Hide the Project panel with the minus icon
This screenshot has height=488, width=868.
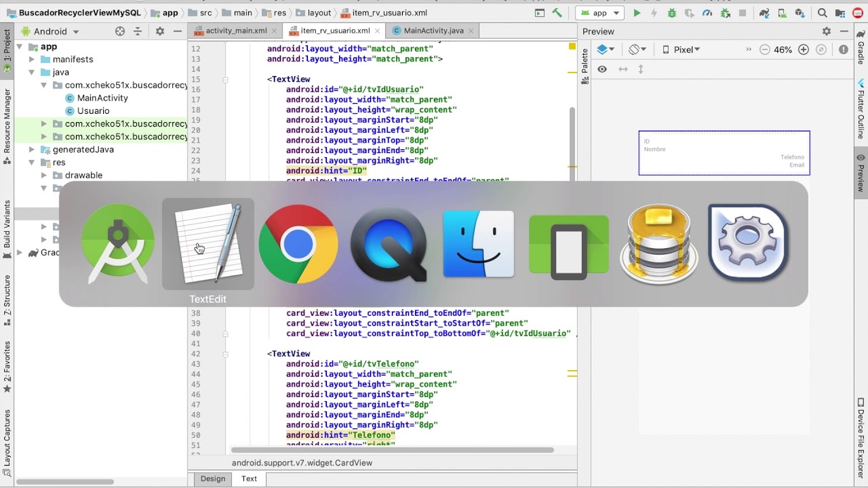click(178, 31)
